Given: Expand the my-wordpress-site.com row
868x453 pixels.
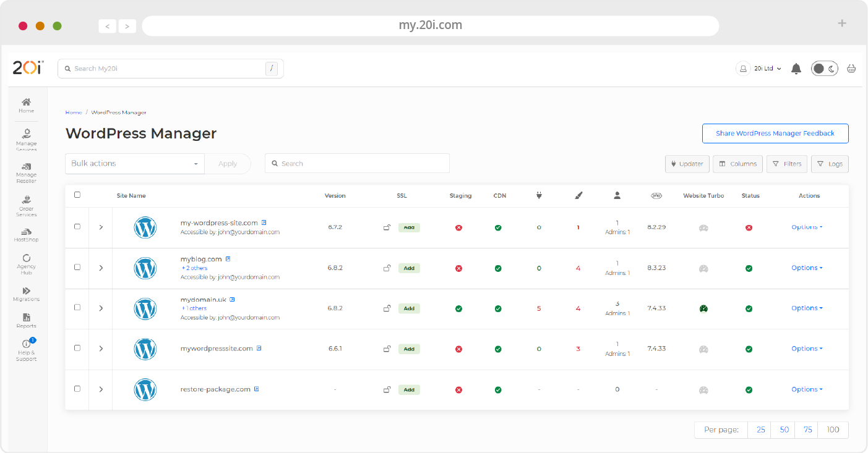Looking at the screenshot, I should point(101,227).
